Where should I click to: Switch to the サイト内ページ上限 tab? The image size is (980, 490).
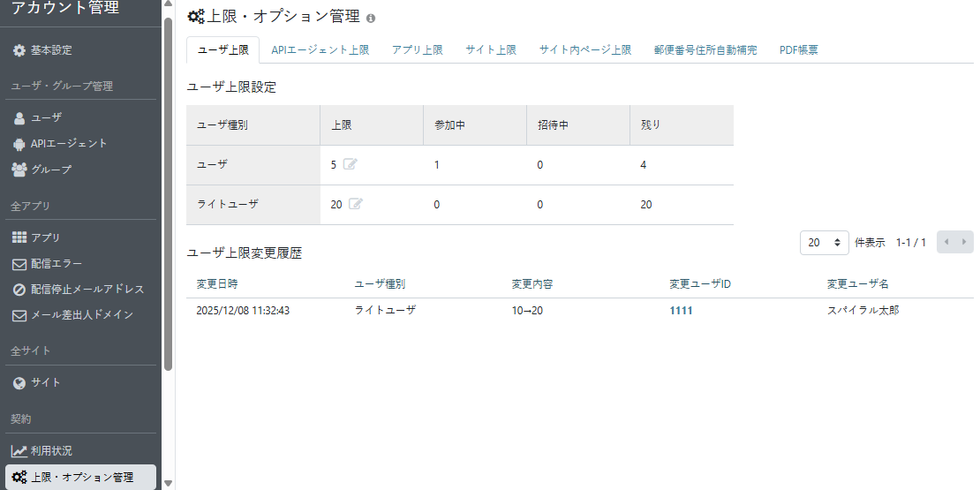tap(584, 50)
